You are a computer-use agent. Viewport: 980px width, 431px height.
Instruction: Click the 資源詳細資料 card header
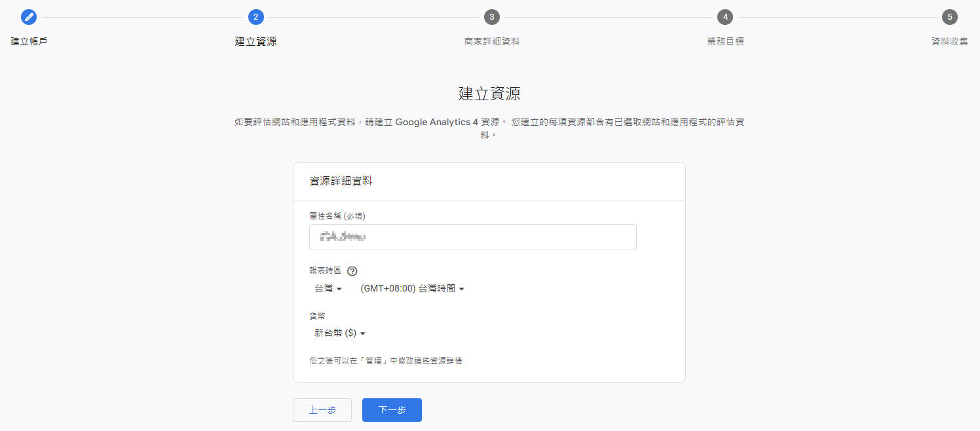pos(341,181)
